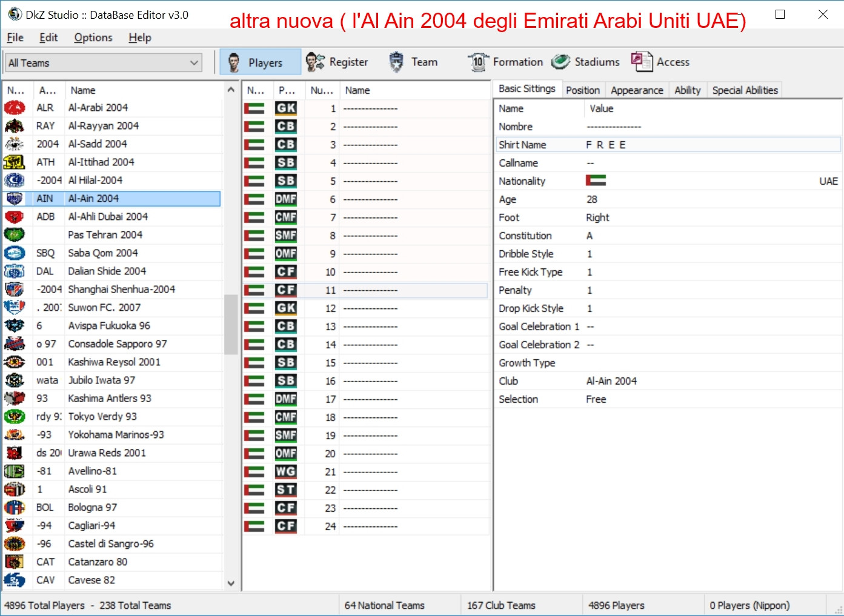
Task: Click the WG position badge for player 21
Action: (x=286, y=472)
